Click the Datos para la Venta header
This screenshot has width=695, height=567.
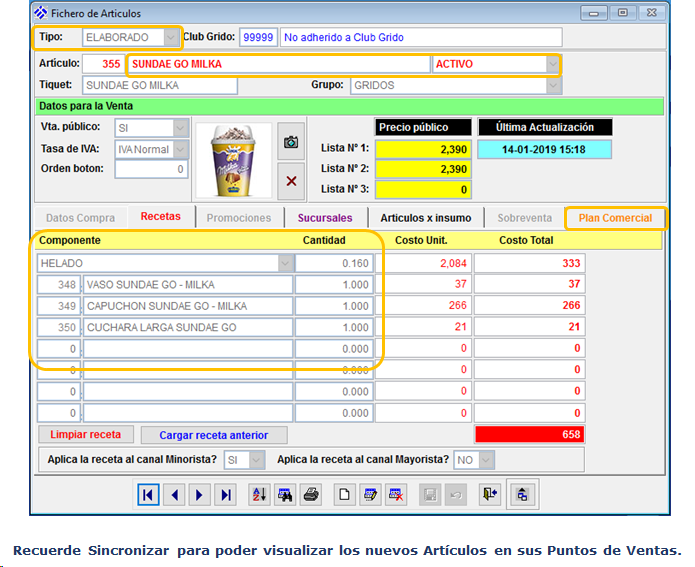pos(349,106)
